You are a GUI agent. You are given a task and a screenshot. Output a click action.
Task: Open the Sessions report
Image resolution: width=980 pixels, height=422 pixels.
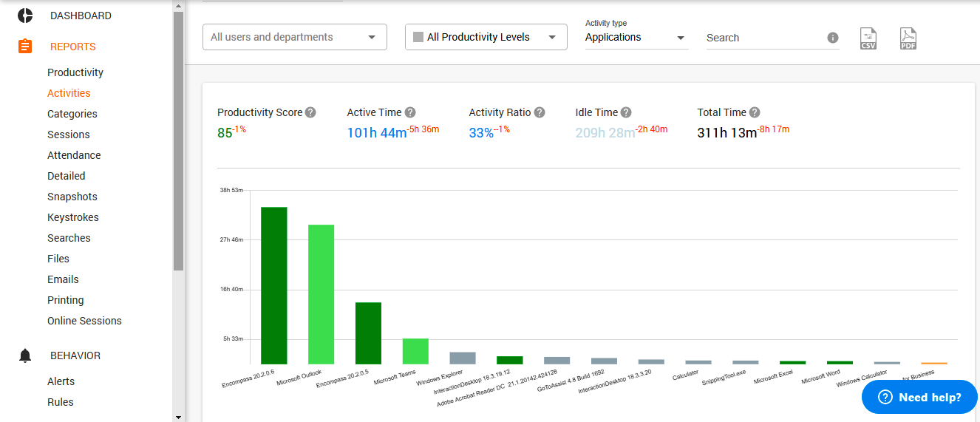click(69, 135)
